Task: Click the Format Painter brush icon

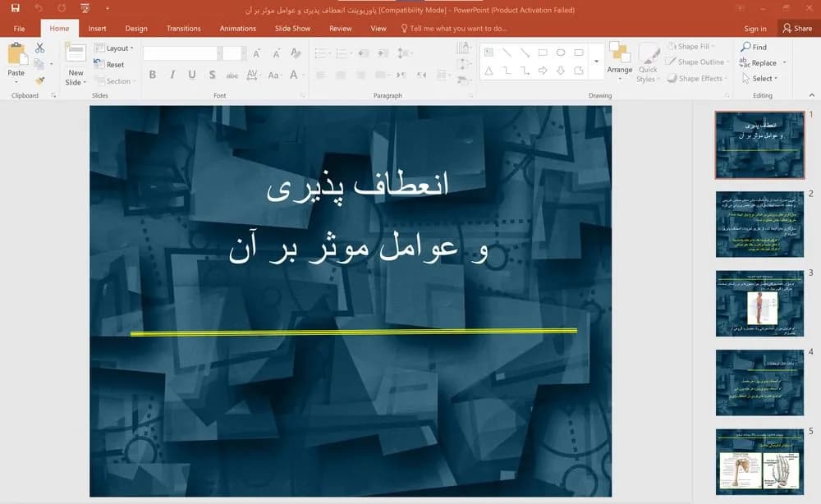Action: tap(39, 80)
